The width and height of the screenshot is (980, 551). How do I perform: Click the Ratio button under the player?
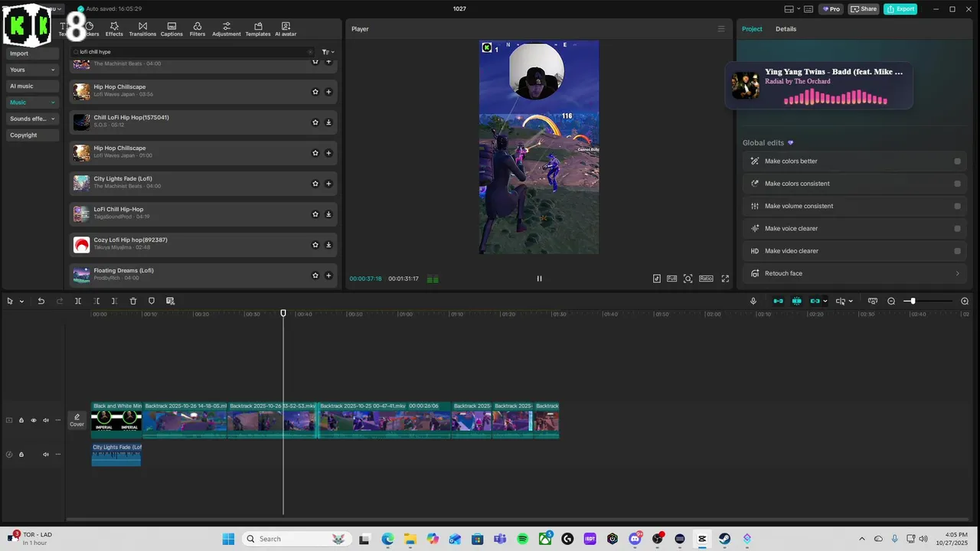tap(706, 279)
